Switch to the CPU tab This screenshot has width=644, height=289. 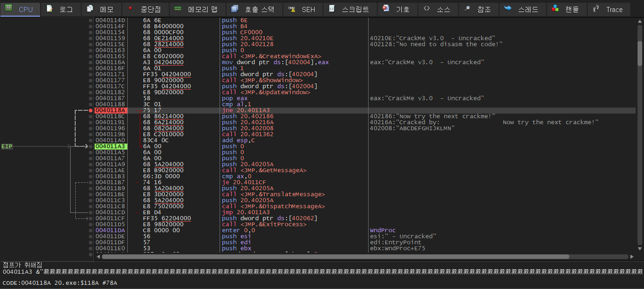click(x=20, y=9)
